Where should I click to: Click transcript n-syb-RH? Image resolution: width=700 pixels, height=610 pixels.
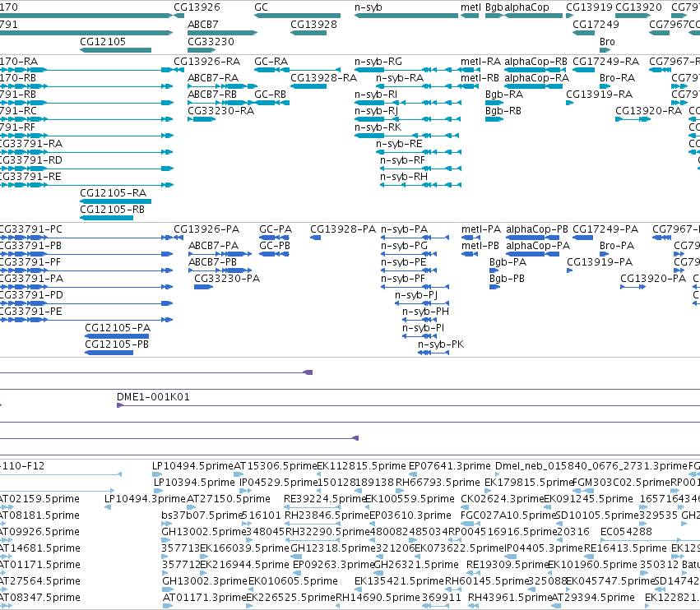pyautogui.click(x=404, y=177)
